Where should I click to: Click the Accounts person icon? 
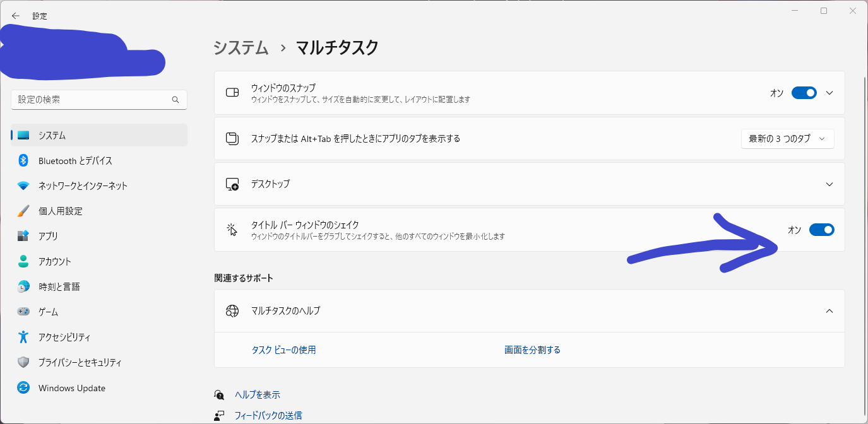(23, 261)
